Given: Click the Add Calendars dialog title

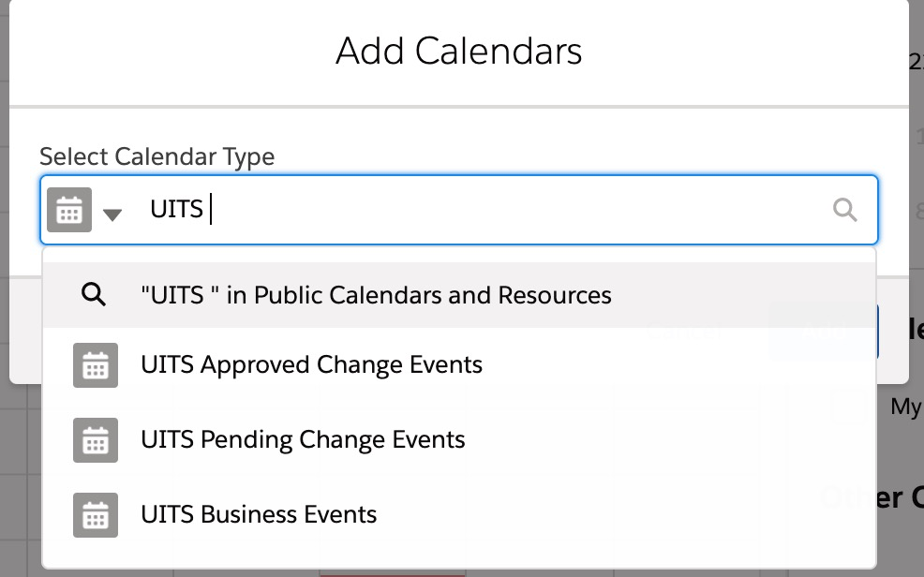Looking at the screenshot, I should pos(458,52).
